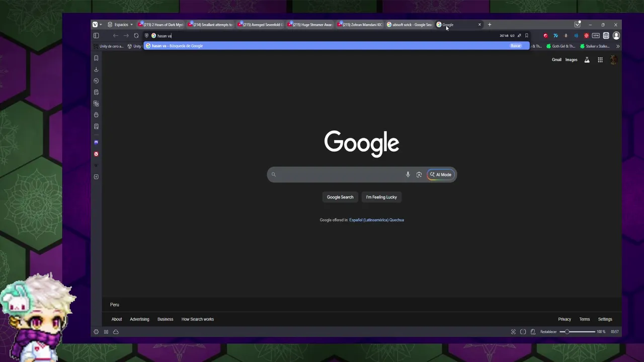The image size is (644, 362).
Task: Open the Mastodon web panel in sidebar
Action: point(96,142)
